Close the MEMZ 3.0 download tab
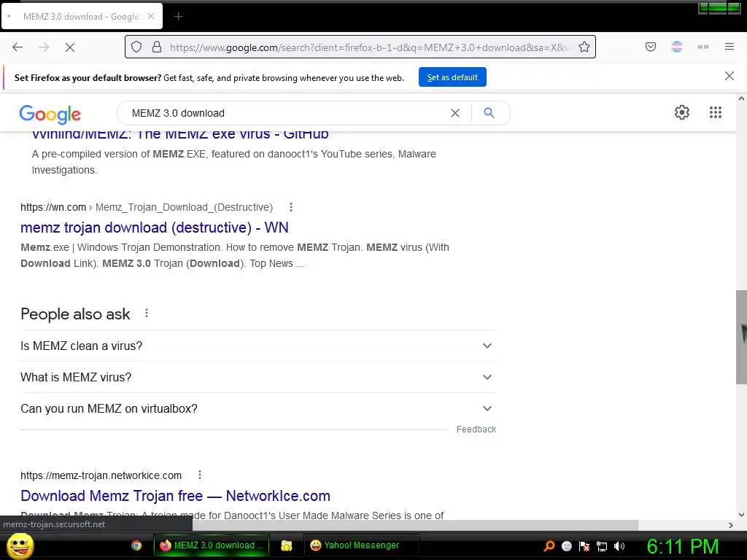 pos(151,16)
